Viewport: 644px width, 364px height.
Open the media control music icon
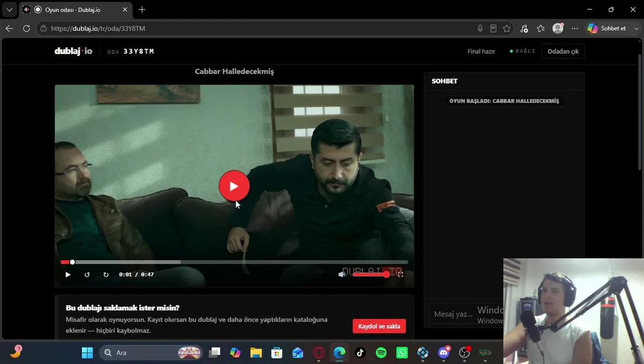click(524, 28)
